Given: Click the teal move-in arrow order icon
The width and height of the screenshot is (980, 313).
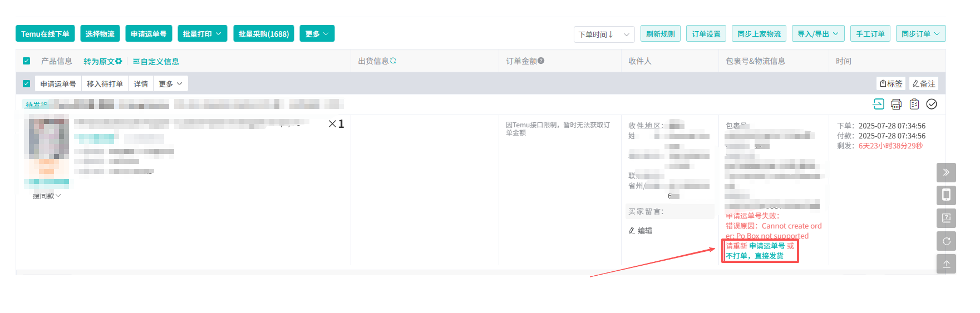Looking at the screenshot, I should tap(878, 104).
